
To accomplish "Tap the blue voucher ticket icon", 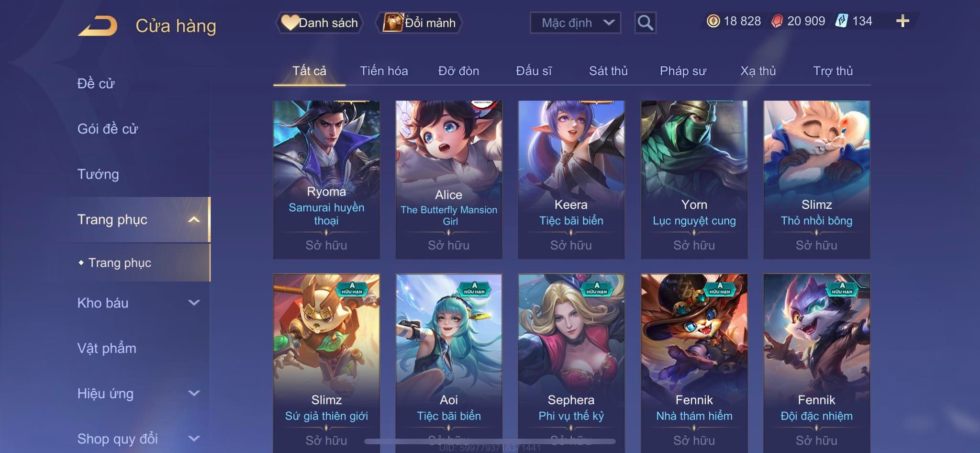I will (842, 21).
